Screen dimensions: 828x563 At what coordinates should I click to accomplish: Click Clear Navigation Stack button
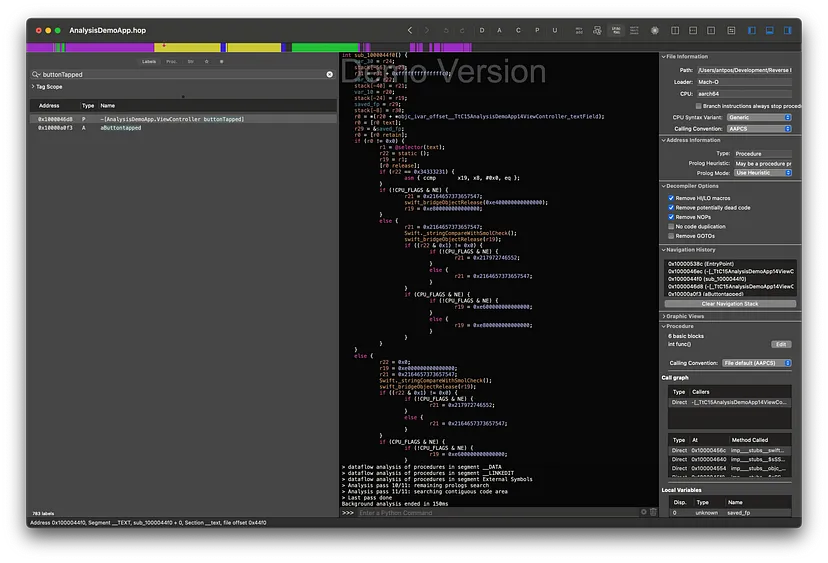click(730, 303)
